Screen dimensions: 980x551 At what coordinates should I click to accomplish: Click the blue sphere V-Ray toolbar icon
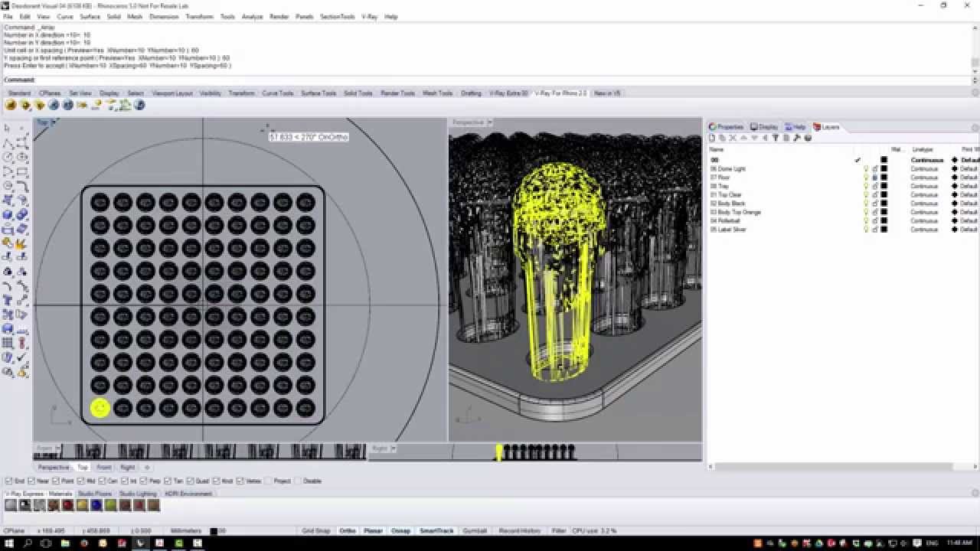tap(54, 105)
